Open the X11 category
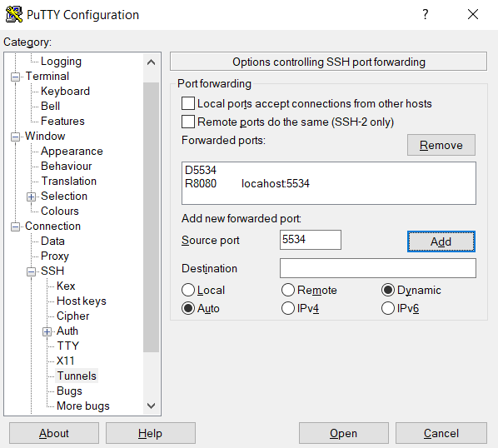The width and height of the screenshot is (498, 448). click(66, 361)
